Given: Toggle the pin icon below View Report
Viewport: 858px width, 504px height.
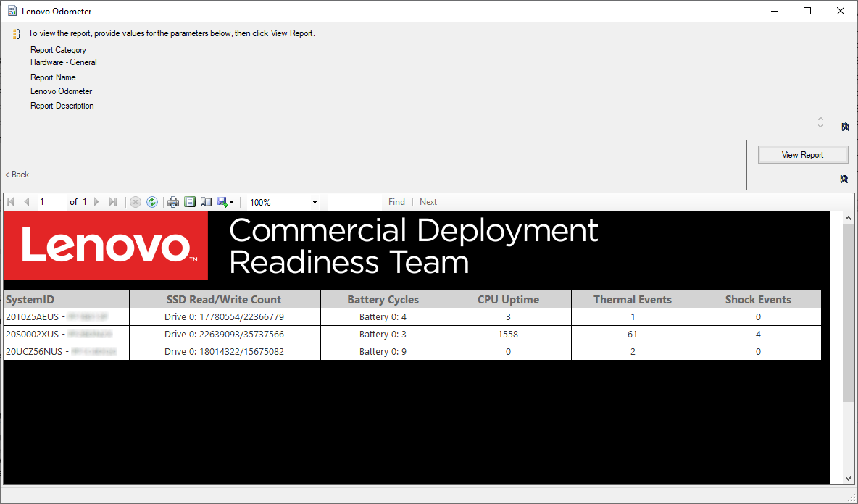Looking at the screenshot, I should (844, 179).
